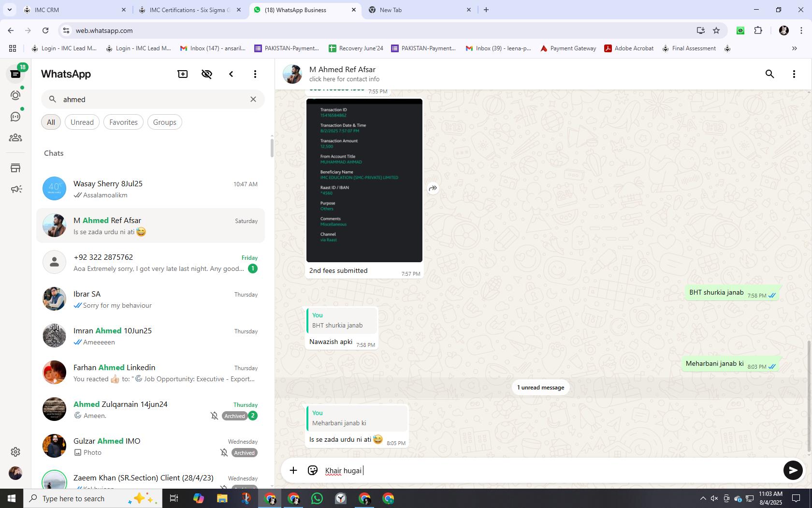Open the Chats icon with 18 badge
The width and height of the screenshot is (812, 508).
coord(15,74)
